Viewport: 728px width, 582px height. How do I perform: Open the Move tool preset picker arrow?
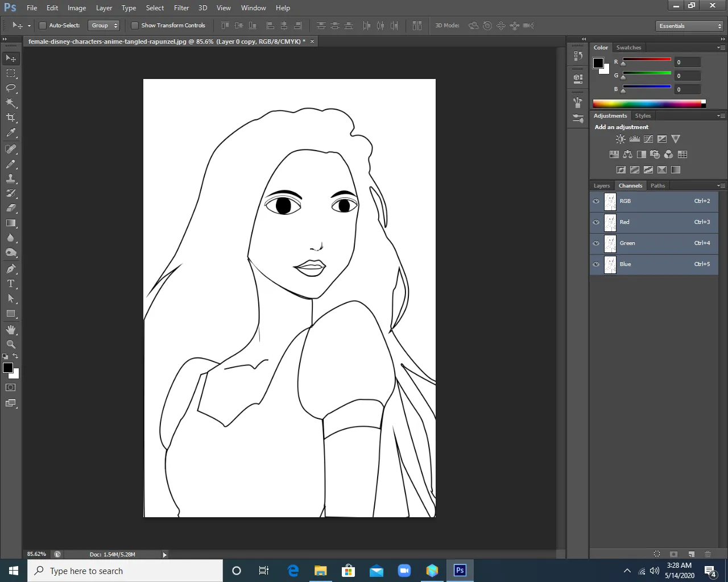coord(29,26)
